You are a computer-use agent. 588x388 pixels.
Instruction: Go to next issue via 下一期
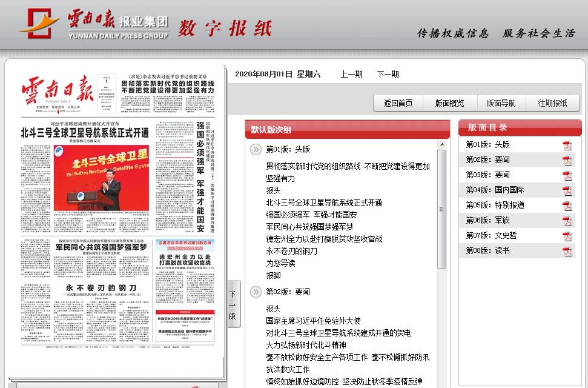[x=388, y=74]
